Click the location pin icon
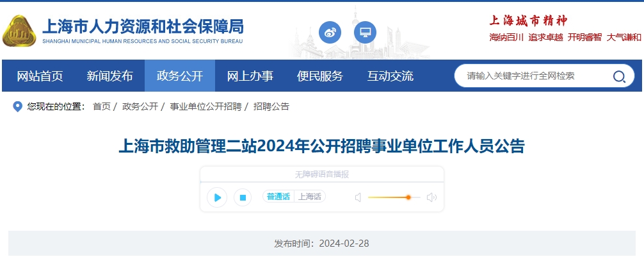 coord(18,107)
